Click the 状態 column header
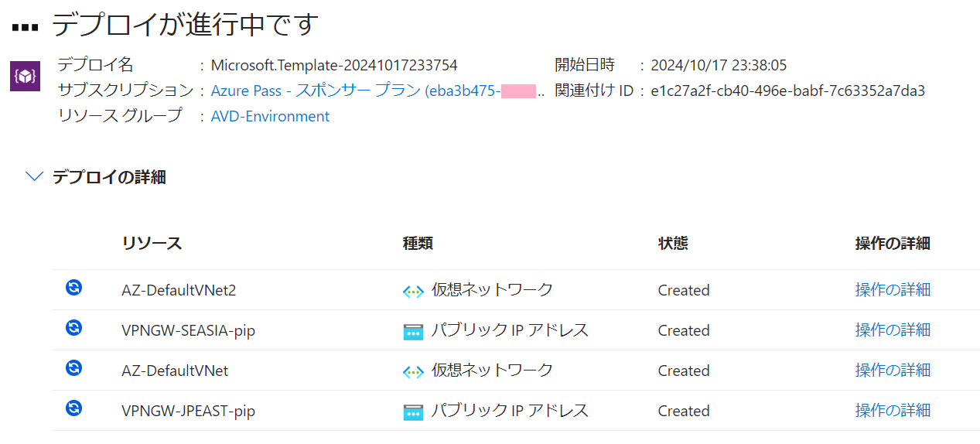 pyautogui.click(x=673, y=243)
